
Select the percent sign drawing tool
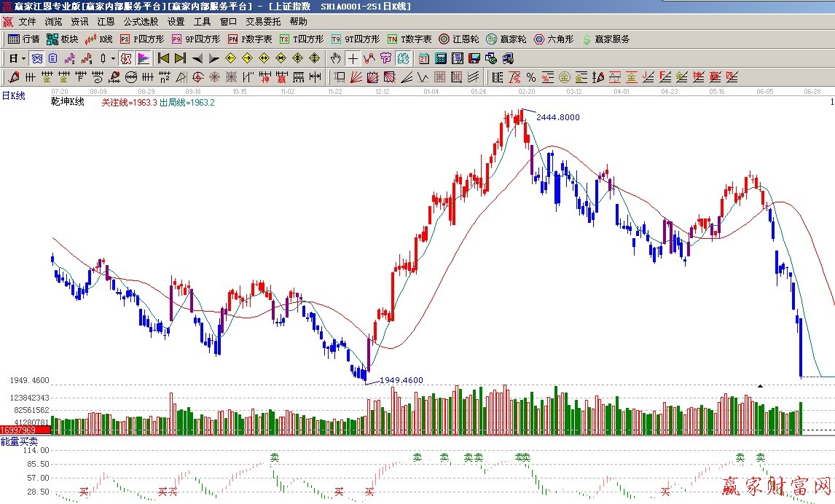point(530,77)
